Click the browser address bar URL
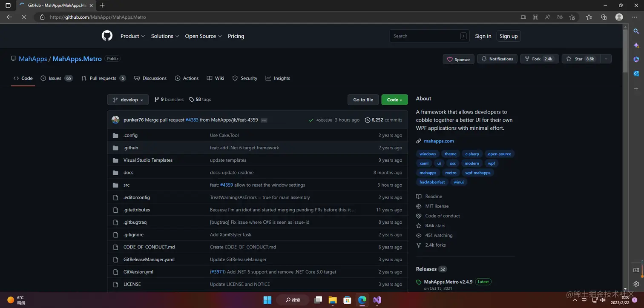Viewport: 644px width, 308px height. point(98,17)
